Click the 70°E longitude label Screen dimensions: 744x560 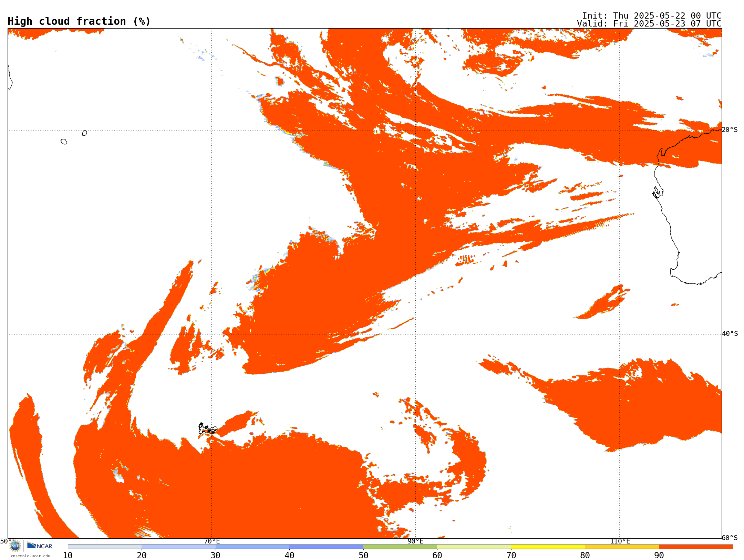pos(212,541)
